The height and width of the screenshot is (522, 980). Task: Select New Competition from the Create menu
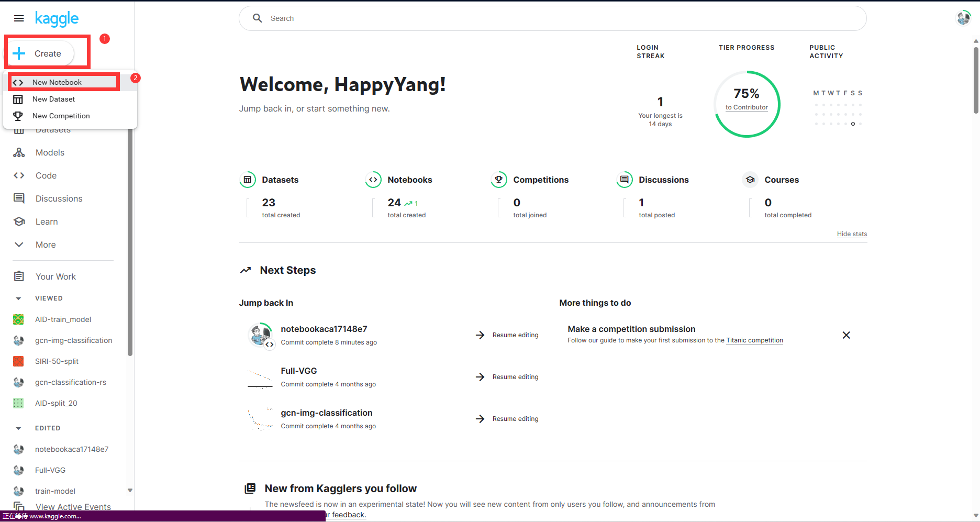coord(70,116)
